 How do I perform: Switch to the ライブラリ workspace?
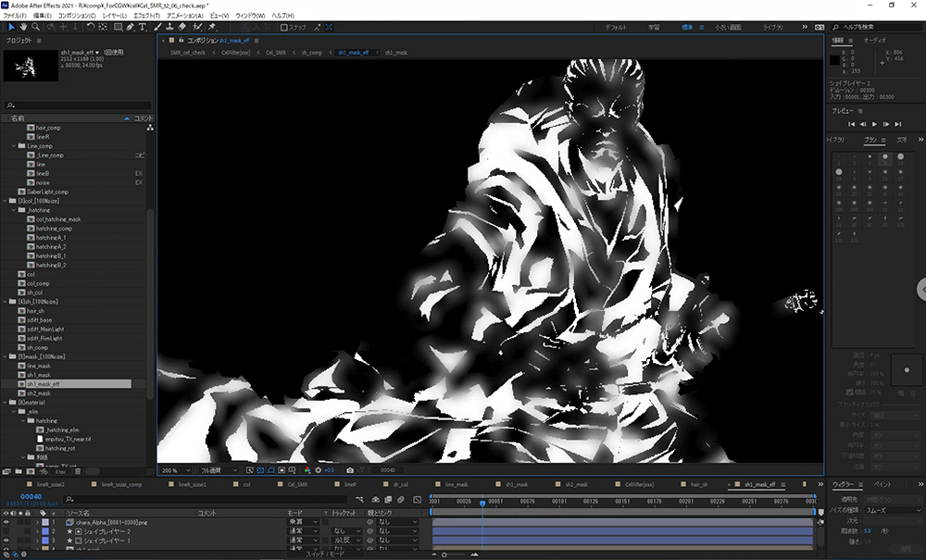[x=772, y=27]
